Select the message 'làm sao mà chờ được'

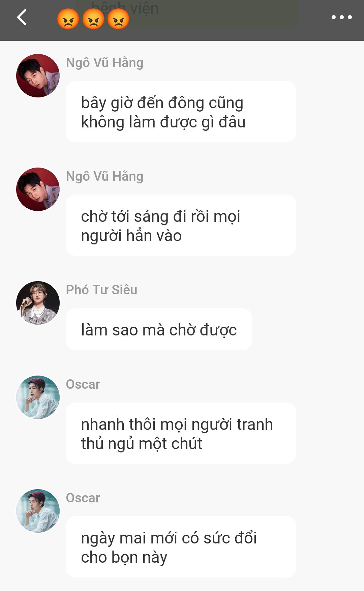159,329
